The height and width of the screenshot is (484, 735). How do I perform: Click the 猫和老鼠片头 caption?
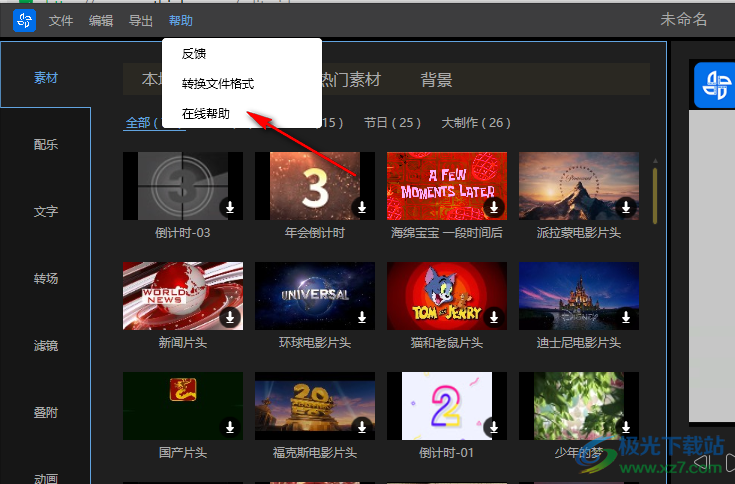point(447,343)
